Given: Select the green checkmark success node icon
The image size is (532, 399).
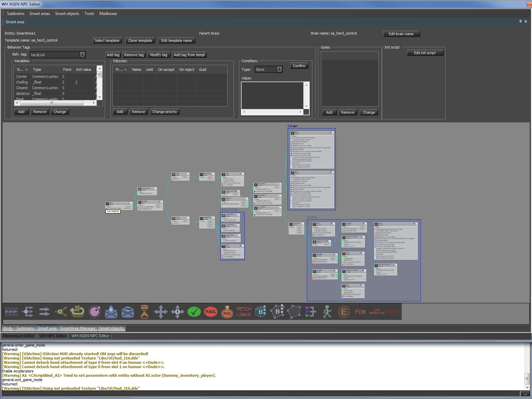Looking at the screenshot, I should coord(194,312).
